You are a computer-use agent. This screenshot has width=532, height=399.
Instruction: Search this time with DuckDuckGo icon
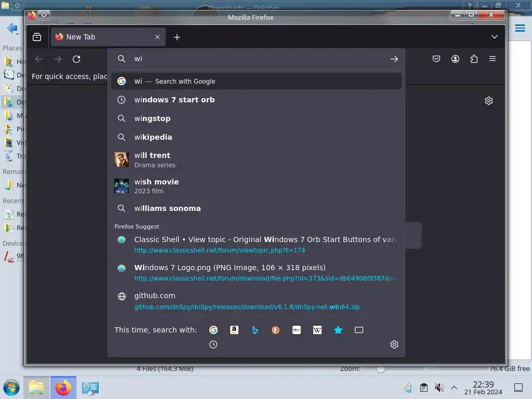(275, 330)
